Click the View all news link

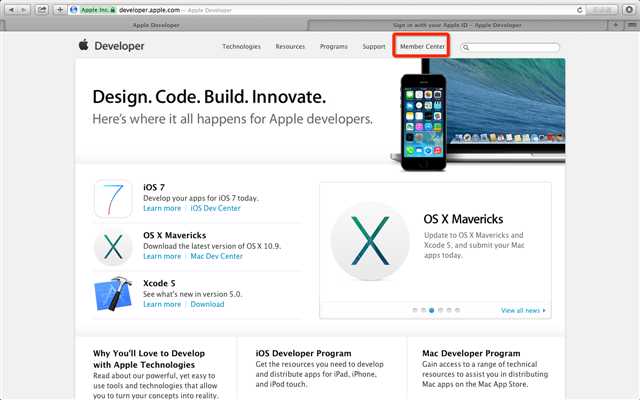[523, 311]
